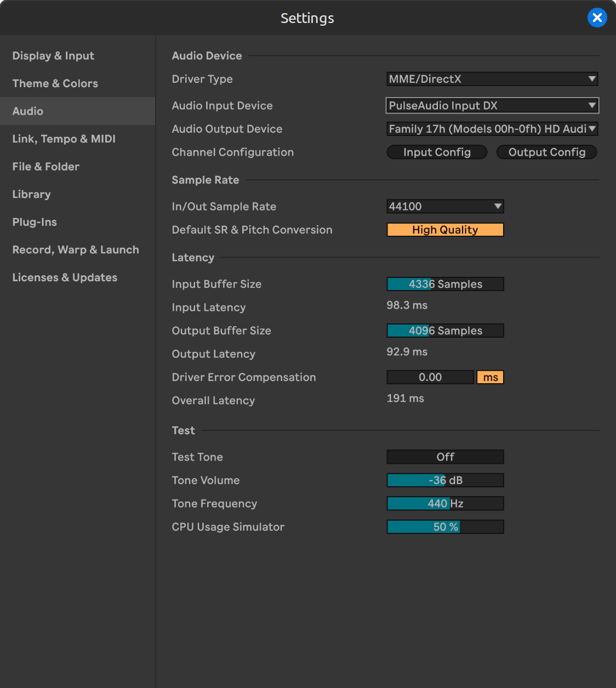The image size is (616, 688).
Task: Expand the Audio Input Device dropdown
Action: 492,106
